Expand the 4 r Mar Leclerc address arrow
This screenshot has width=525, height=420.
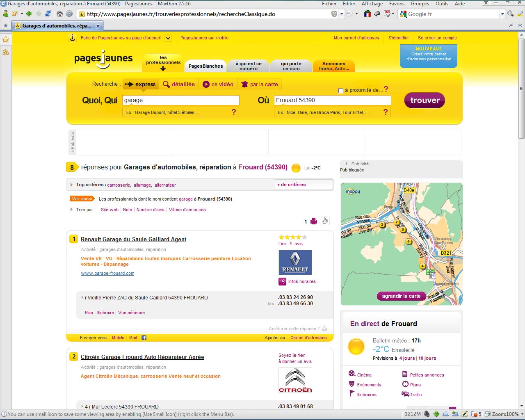coord(82,406)
